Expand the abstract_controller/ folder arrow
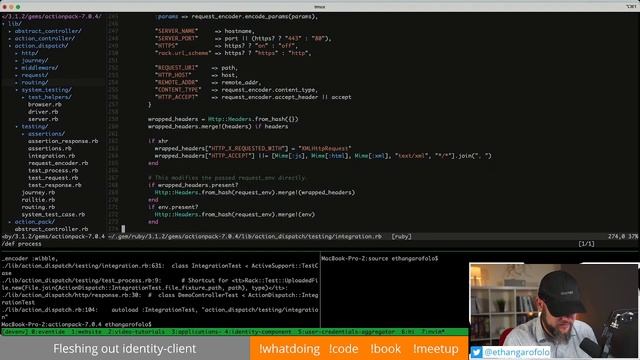The image size is (640, 360). pyautogui.click(x=10, y=31)
